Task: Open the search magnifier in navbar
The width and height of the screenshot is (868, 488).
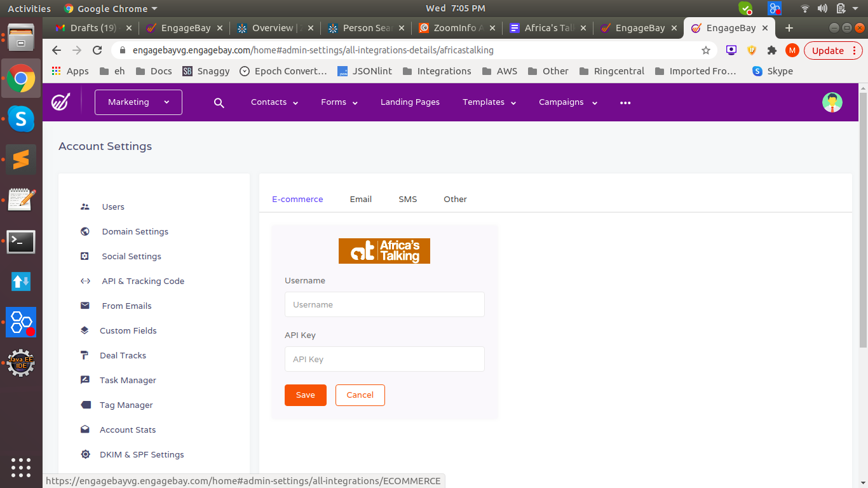Action: (x=219, y=102)
